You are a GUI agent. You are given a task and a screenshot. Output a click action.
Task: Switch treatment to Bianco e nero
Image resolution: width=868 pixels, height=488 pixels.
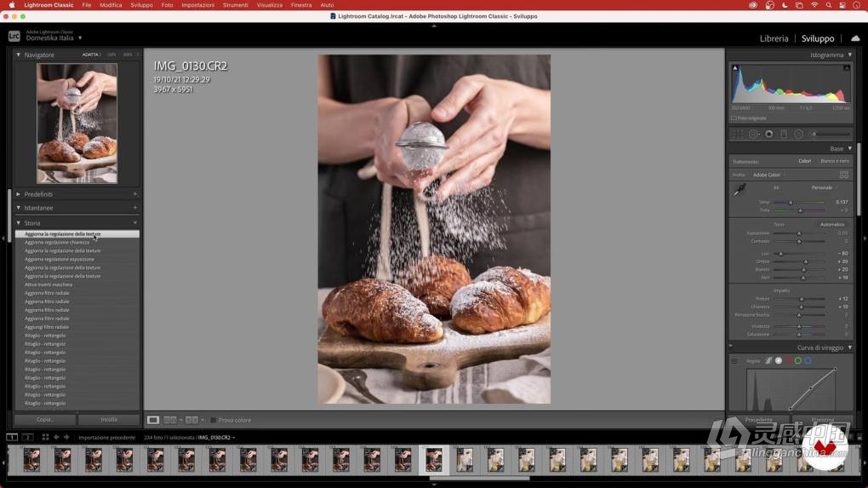(x=834, y=161)
